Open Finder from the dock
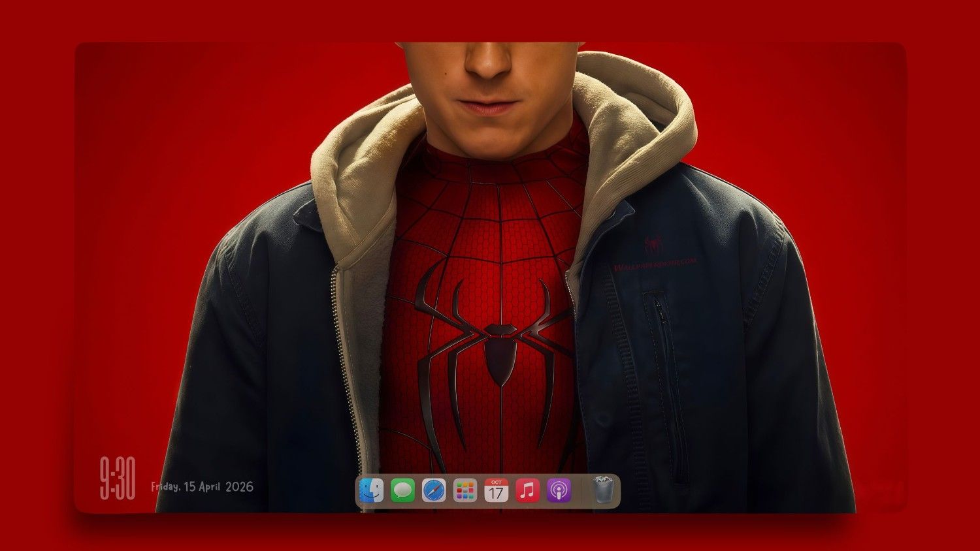 pyautogui.click(x=371, y=490)
